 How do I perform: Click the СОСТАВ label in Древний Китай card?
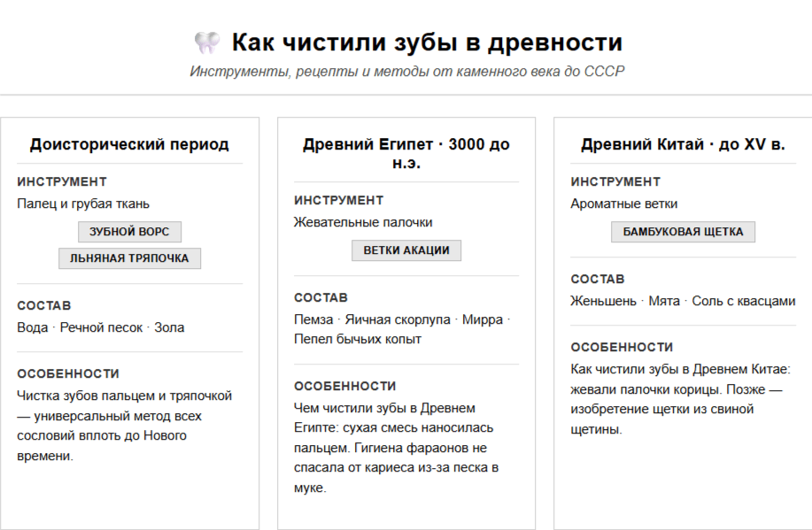coord(598,279)
